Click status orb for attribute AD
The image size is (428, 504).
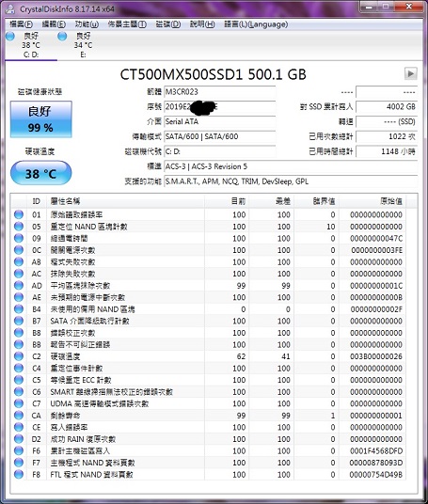coord(19,286)
